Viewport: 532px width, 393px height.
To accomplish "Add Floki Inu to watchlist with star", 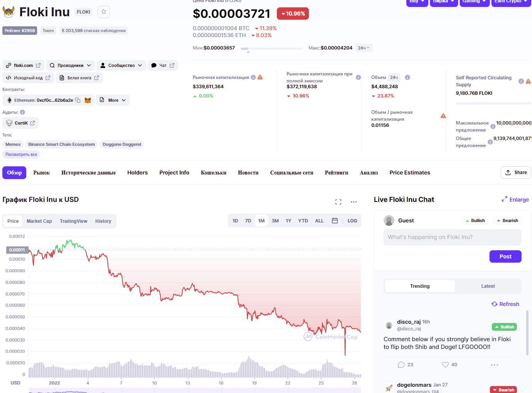I will coord(104,12).
